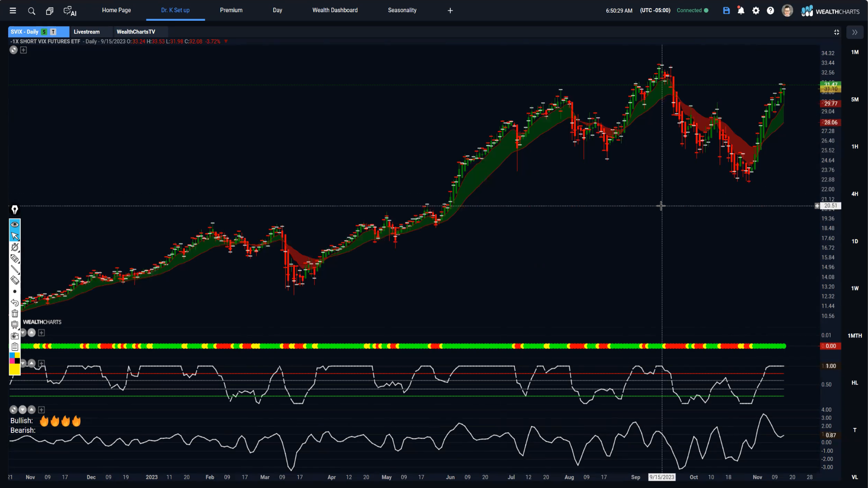
Task: Select the compass measure drawing tool
Action: pos(14,247)
